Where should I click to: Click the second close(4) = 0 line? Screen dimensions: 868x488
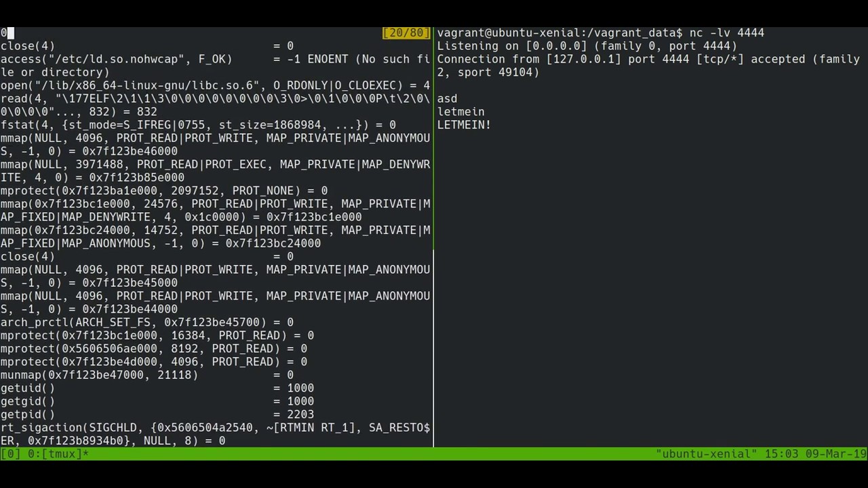[x=147, y=256]
